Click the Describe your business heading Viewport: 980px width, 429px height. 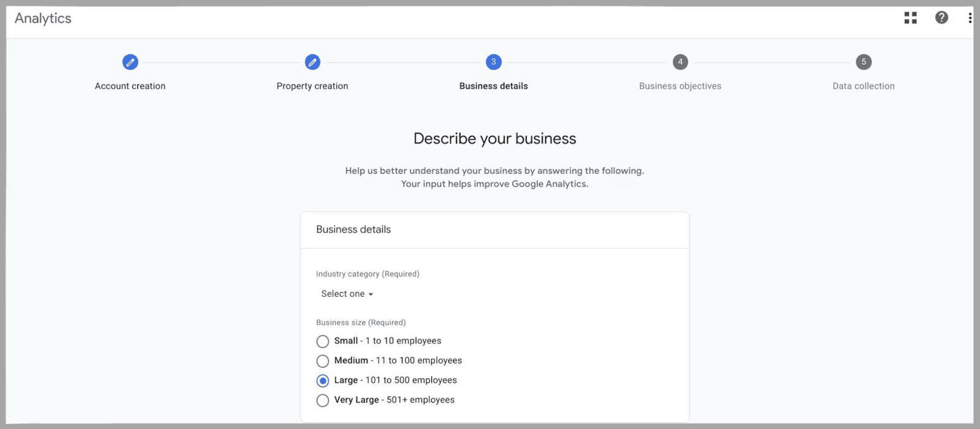coord(495,138)
